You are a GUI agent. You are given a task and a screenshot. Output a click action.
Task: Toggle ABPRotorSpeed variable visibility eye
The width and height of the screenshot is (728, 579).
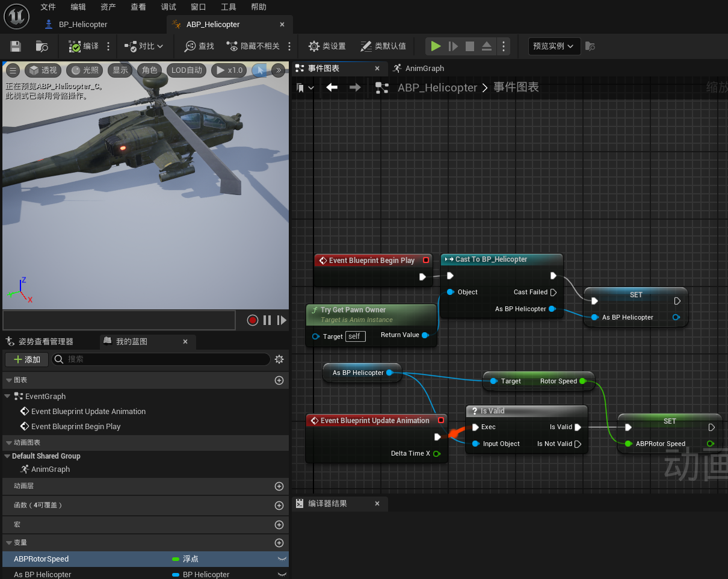click(282, 559)
